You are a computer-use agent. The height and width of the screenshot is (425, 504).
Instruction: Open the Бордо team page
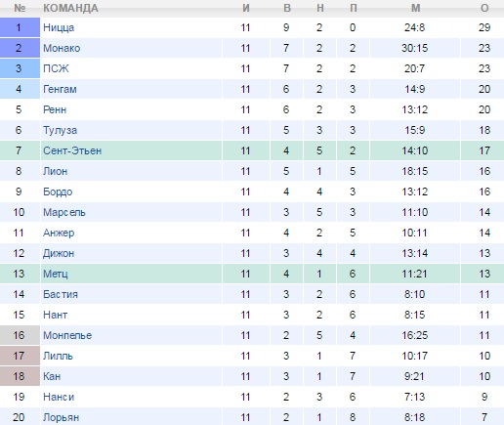58,191
